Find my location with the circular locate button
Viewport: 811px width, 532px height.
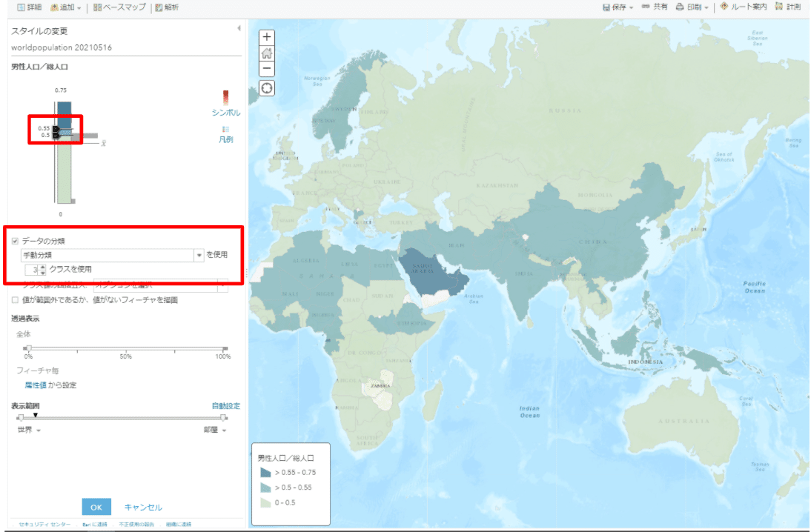tap(266, 88)
